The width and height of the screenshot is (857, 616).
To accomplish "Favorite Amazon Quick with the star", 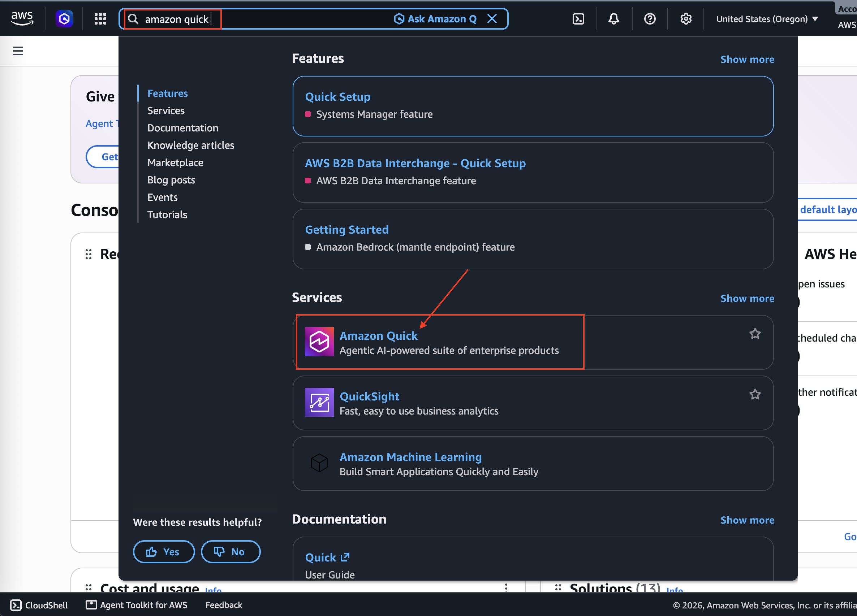I will [755, 334].
